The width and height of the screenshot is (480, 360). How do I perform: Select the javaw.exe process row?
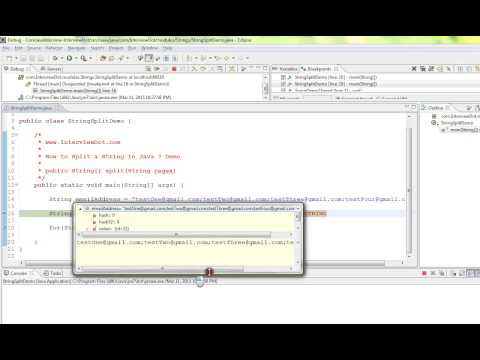[95, 97]
